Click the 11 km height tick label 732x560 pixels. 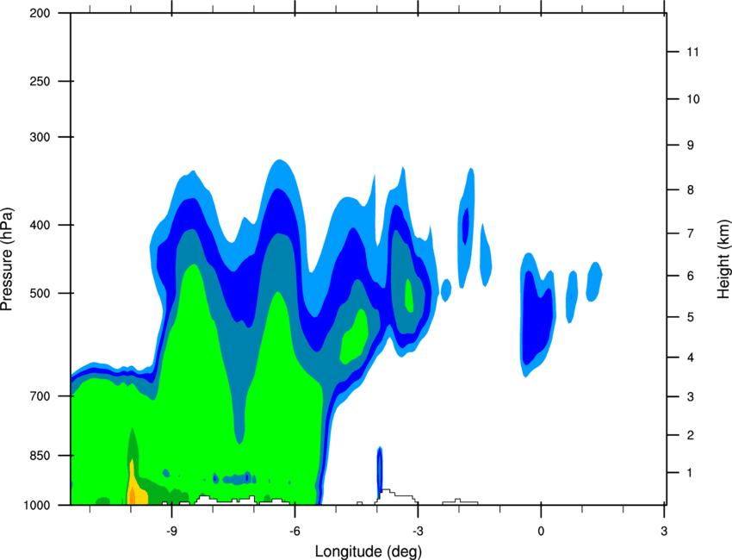coord(693,52)
